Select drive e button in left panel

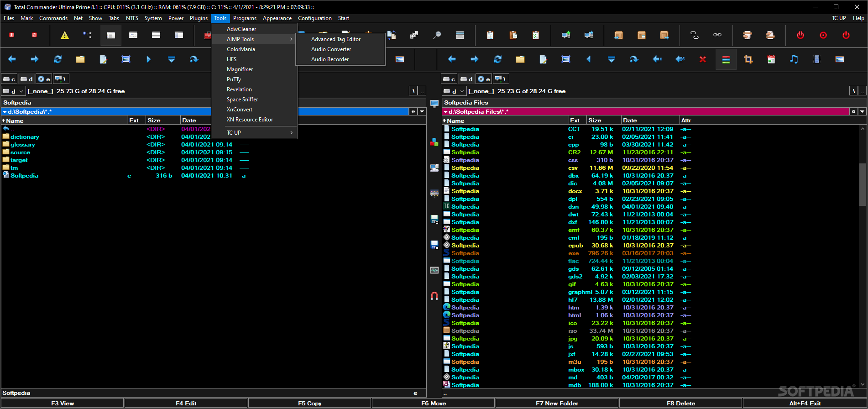tap(44, 79)
